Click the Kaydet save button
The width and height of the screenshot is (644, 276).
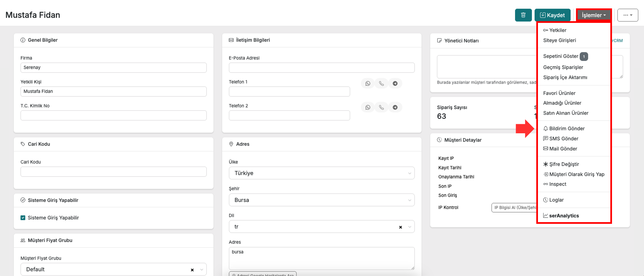tap(552, 15)
